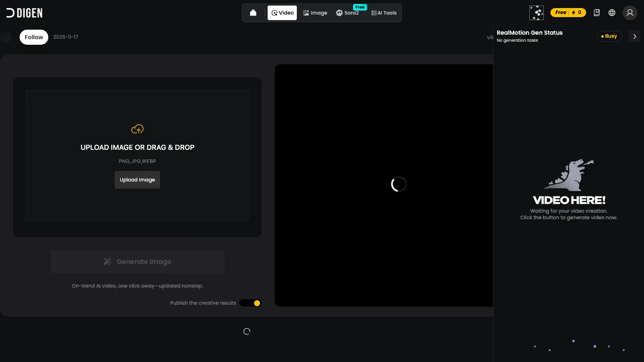The image size is (644, 362).
Task: Click the dice/randomize thumbnail icon top right
Action: pos(536,13)
